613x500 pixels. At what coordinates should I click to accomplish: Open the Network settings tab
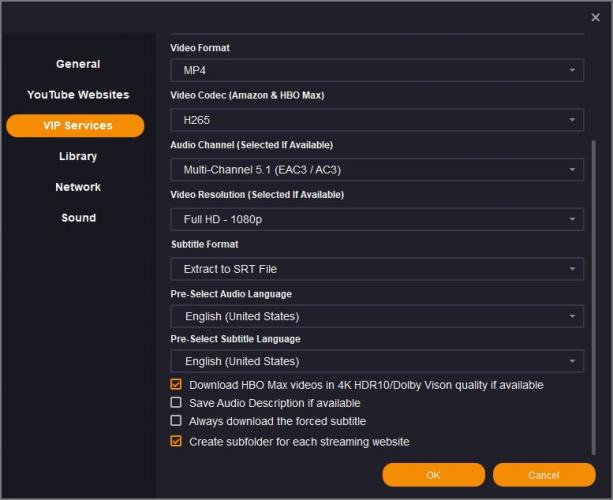pyautogui.click(x=77, y=187)
